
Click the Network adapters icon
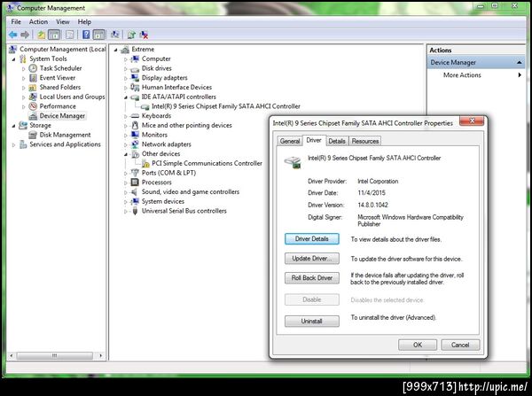click(x=135, y=144)
